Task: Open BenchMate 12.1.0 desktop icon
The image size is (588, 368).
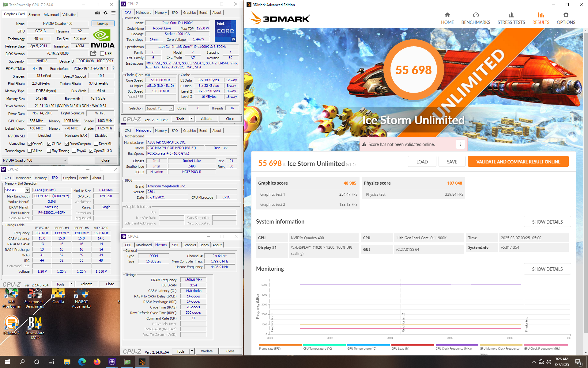Action: point(35,328)
